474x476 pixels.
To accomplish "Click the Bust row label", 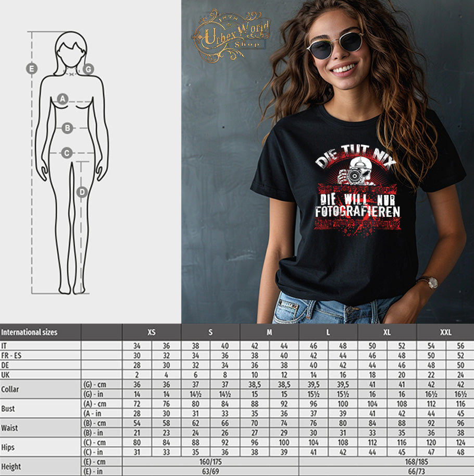I will (x=8, y=409).
